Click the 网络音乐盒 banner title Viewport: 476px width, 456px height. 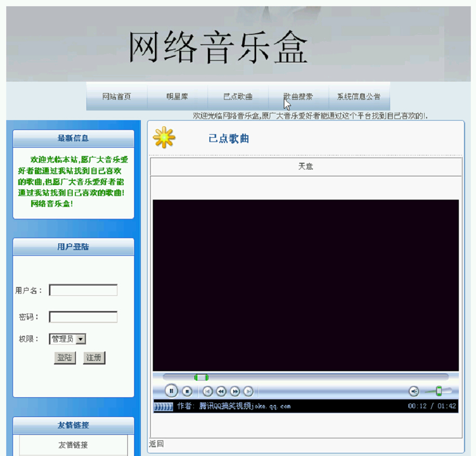219,46
